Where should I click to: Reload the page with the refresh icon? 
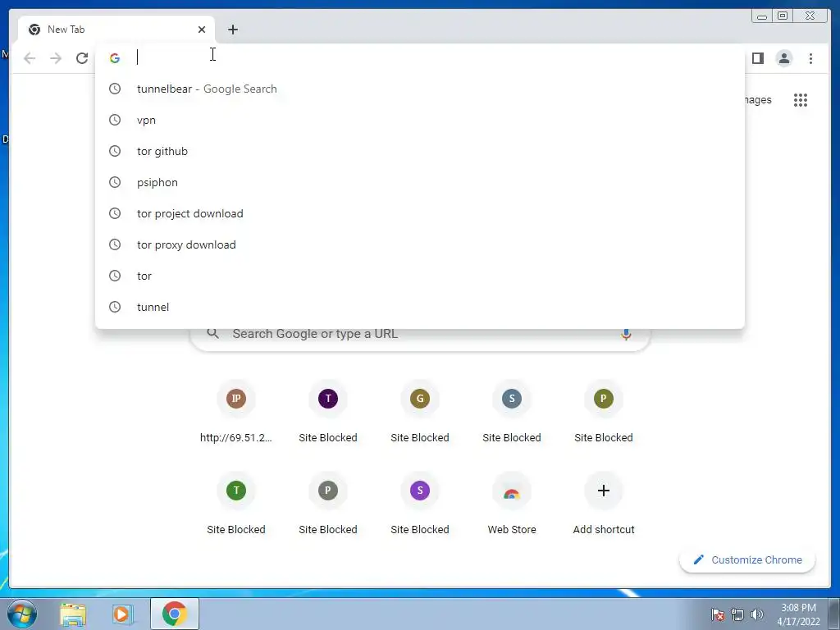82,58
